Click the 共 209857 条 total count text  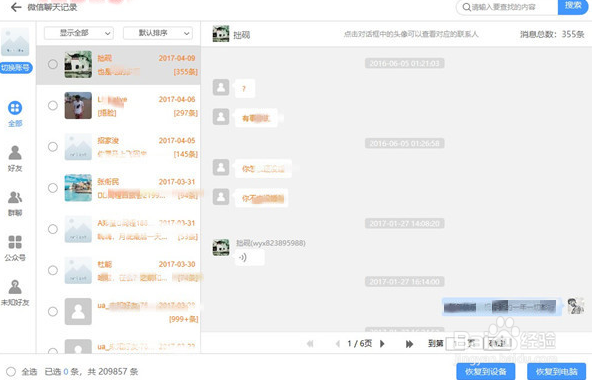pos(113,372)
